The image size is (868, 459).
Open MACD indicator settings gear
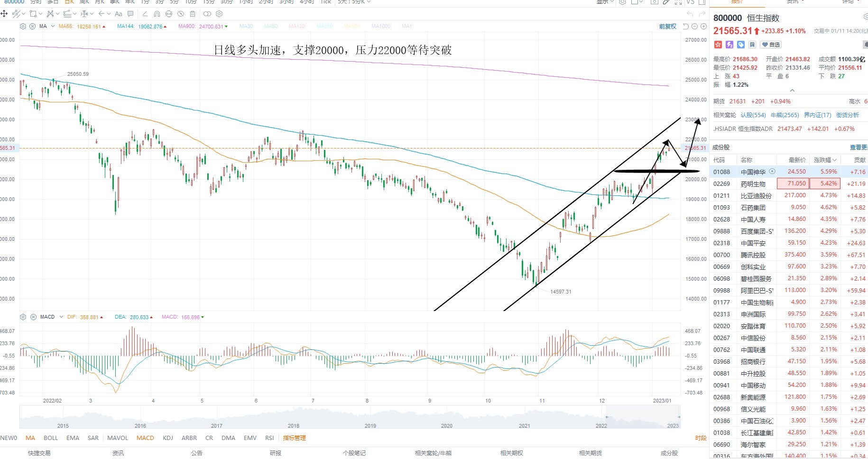(23, 317)
